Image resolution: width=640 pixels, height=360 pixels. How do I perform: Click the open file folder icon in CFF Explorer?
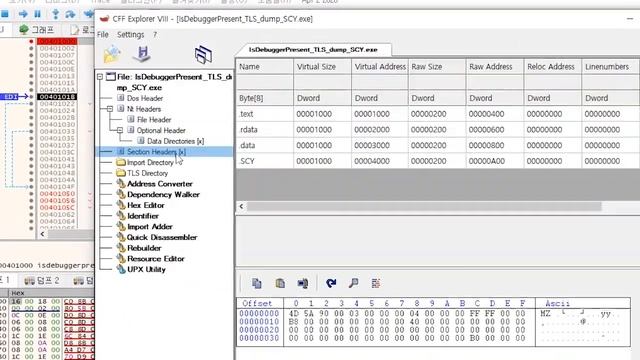(112, 54)
